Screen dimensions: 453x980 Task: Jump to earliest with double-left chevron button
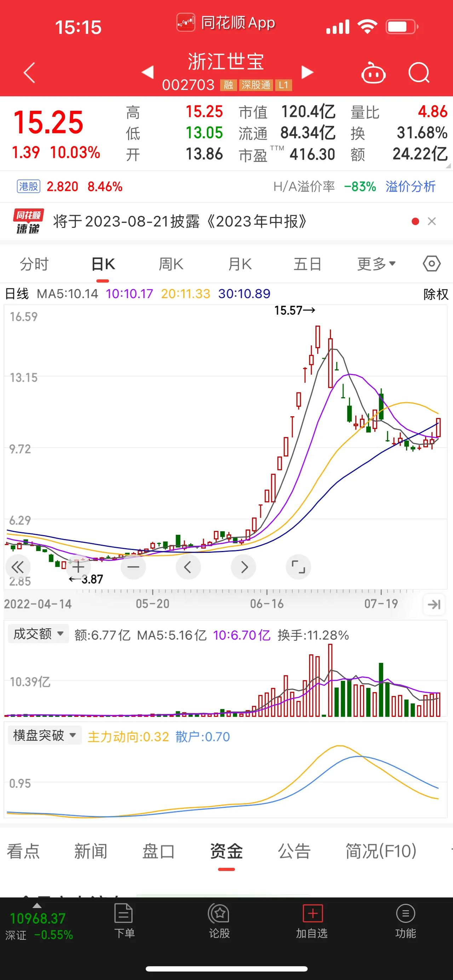(17, 567)
